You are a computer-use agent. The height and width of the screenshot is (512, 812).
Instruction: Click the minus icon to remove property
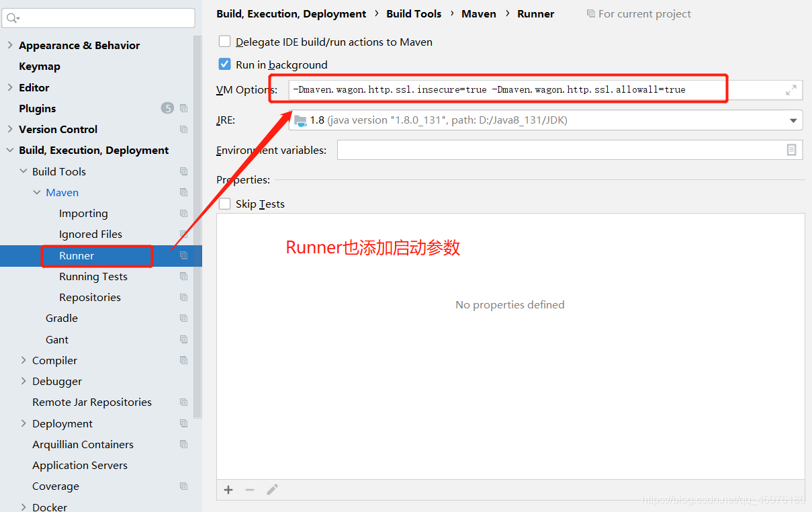250,490
